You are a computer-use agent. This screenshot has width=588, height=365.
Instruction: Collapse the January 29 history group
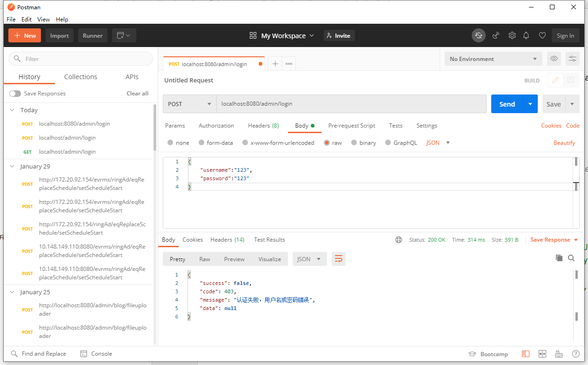point(13,167)
